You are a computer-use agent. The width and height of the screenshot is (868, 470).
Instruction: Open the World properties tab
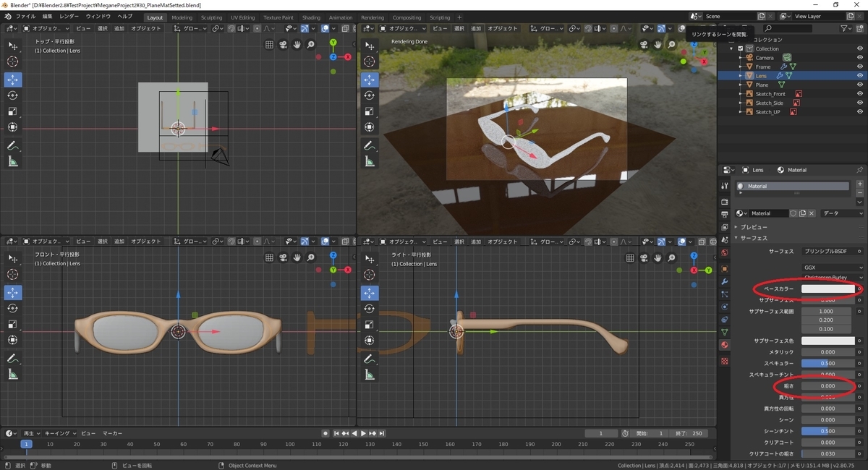725,253
